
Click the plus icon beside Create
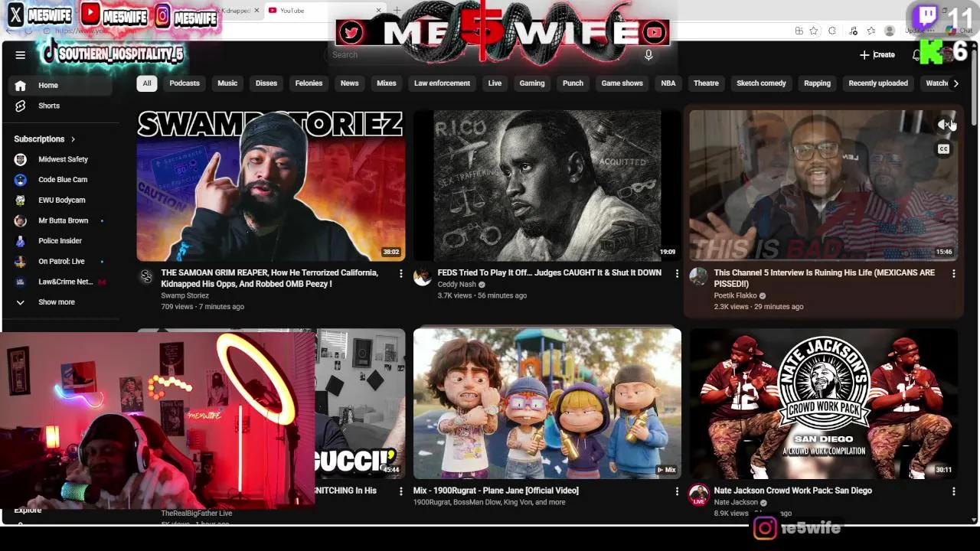coord(864,55)
